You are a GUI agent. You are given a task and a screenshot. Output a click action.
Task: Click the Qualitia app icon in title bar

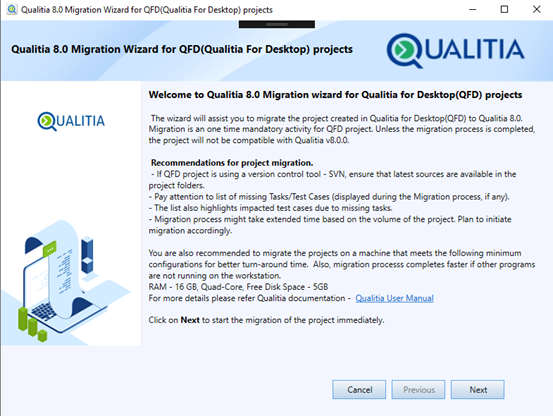[12, 10]
